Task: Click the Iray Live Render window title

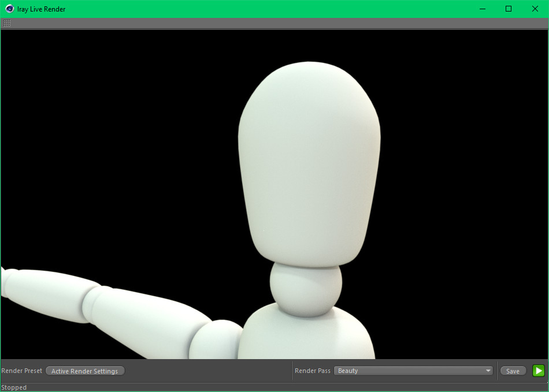Action: click(41, 9)
